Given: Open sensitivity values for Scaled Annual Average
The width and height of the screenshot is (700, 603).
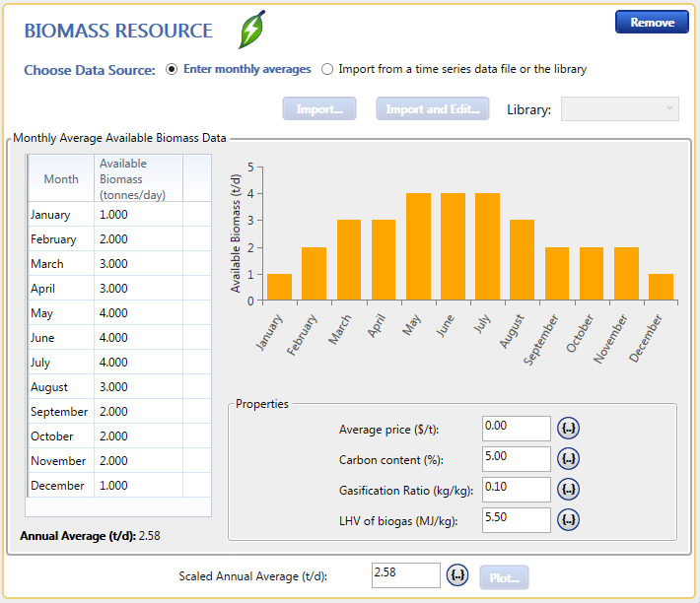Looking at the screenshot, I should 456,575.
